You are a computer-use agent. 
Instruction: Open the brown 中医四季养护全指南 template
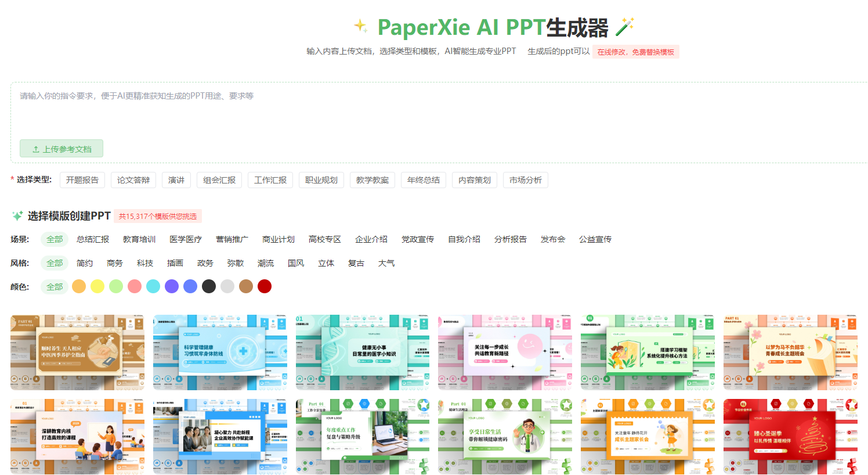pos(78,352)
